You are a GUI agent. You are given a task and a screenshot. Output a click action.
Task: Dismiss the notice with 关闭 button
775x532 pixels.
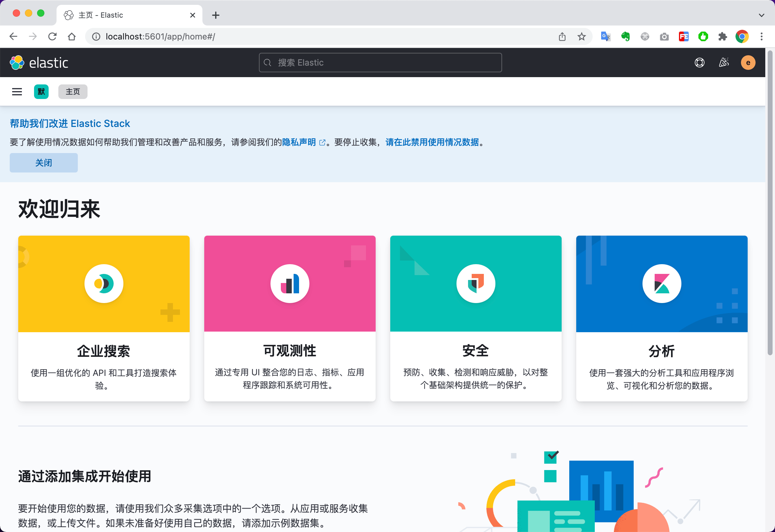point(44,163)
